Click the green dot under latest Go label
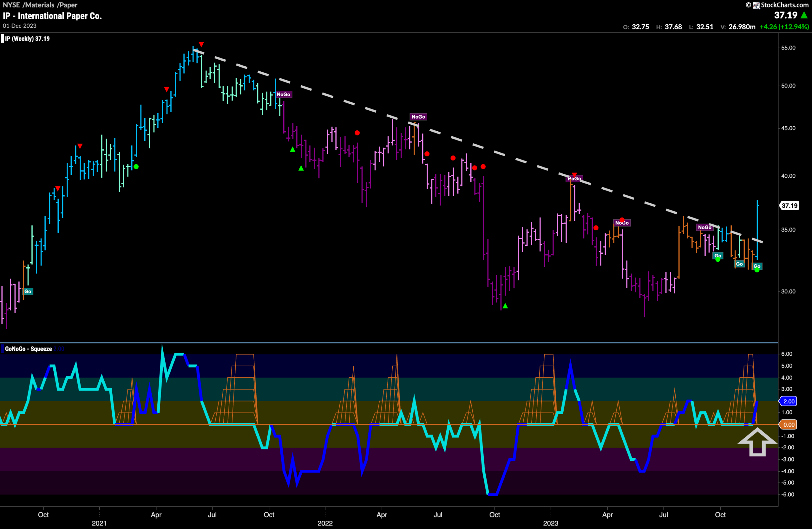 coord(757,270)
